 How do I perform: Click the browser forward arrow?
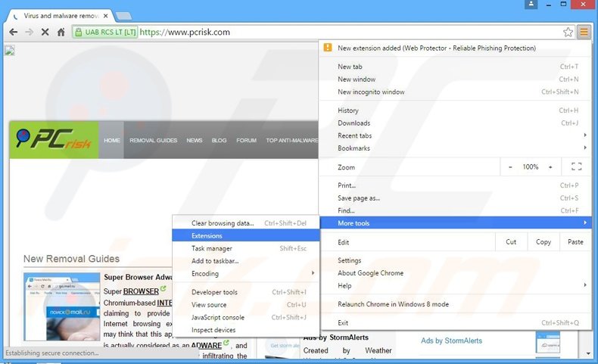point(30,32)
